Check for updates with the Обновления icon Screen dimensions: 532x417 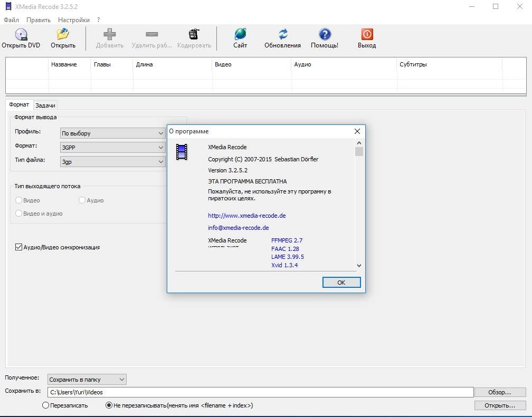click(x=283, y=35)
